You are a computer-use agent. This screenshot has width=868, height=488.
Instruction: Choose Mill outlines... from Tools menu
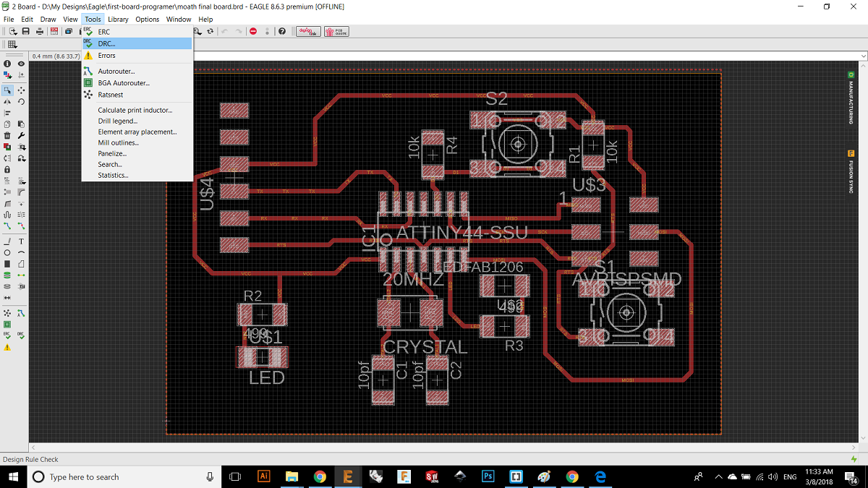coord(137,142)
